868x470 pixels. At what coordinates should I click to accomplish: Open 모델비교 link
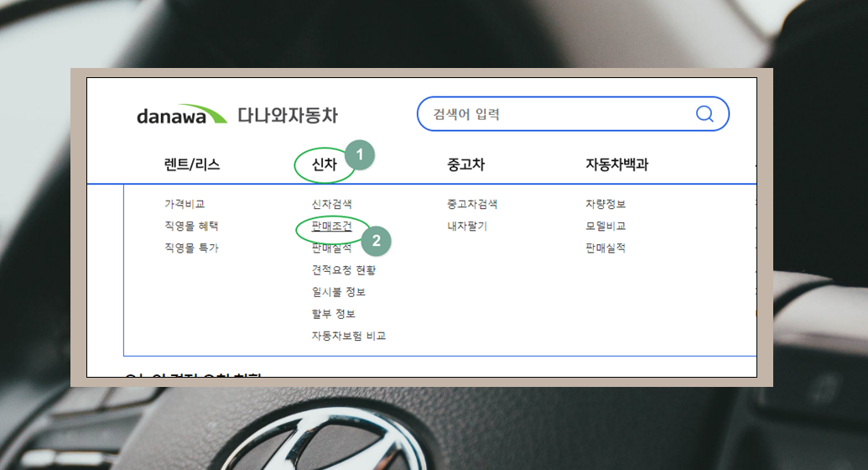(x=606, y=226)
